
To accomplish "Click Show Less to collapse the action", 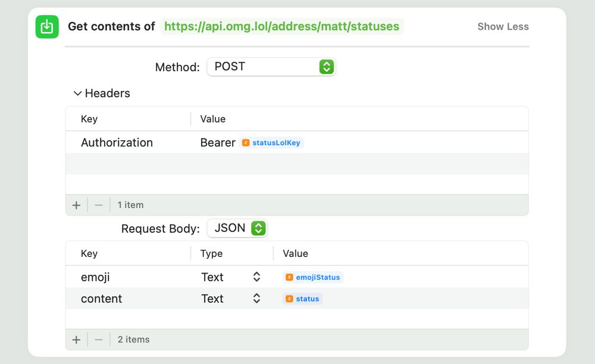I will coord(503,27).
